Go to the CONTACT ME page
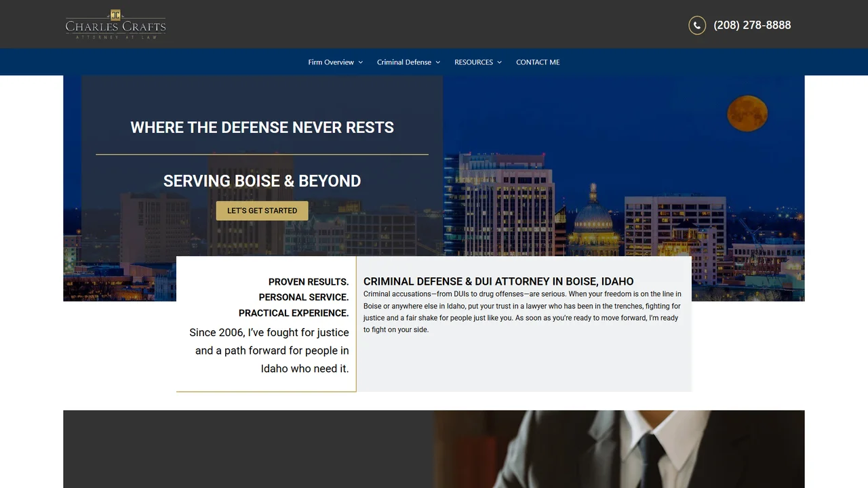The width and height of the screenshot is (868, 488). (x=538, y=62)
